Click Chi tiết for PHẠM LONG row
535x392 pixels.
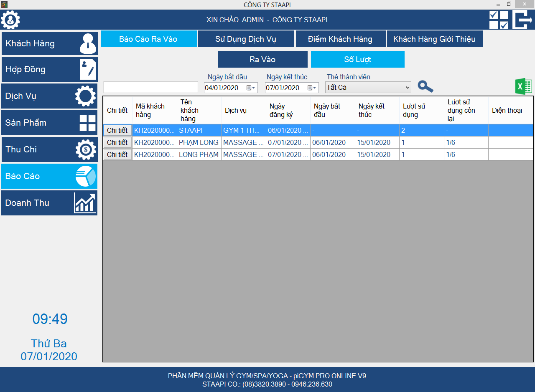[117, 142]
